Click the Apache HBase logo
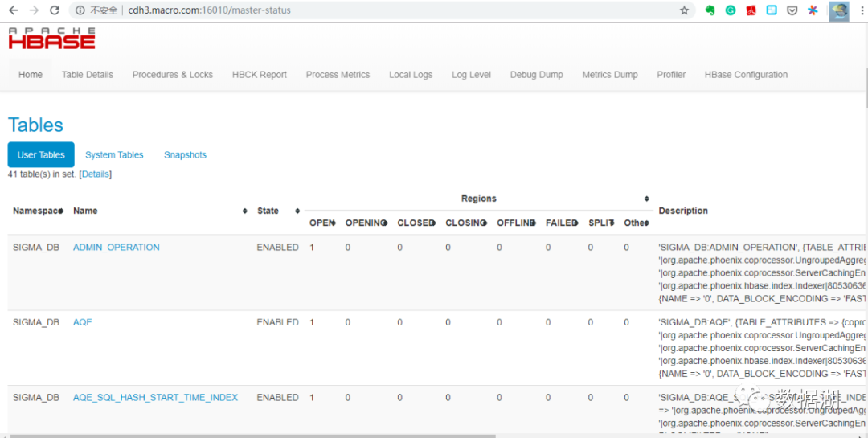This screenshot has height=438, width=868. point(51,39)
